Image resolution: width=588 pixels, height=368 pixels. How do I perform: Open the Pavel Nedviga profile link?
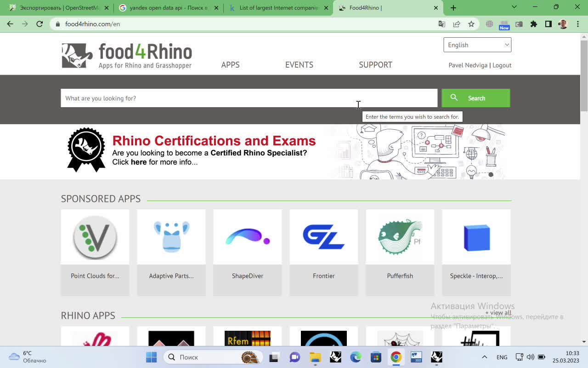[x=468, y=65]
